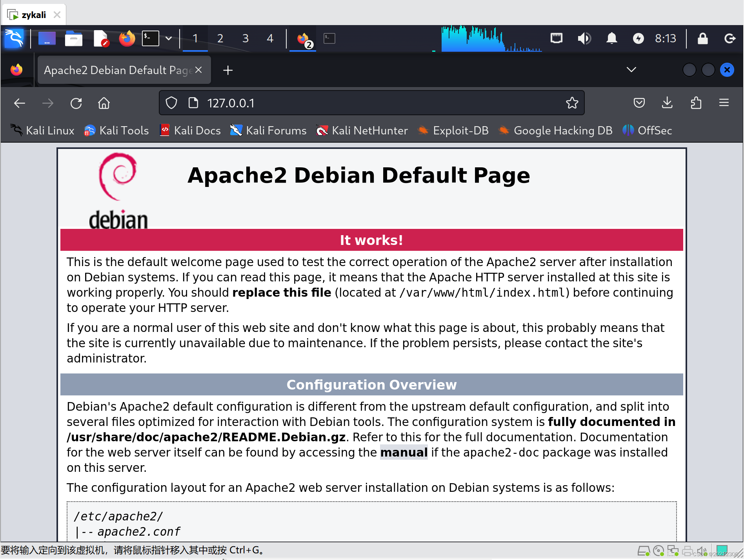Close the Apache2 Debian Default Page tab
The width and height of the screenshot is (744, 560).
click(199, 70)
